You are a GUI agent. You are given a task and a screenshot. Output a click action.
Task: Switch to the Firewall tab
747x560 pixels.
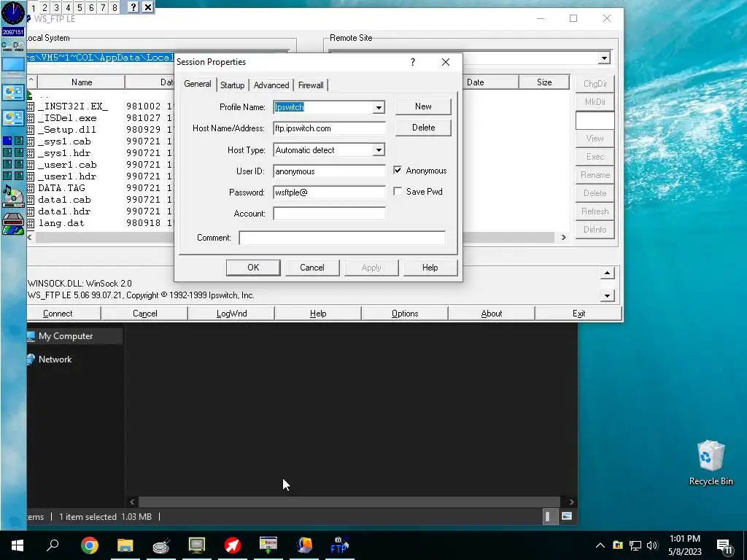coord(311,85)
